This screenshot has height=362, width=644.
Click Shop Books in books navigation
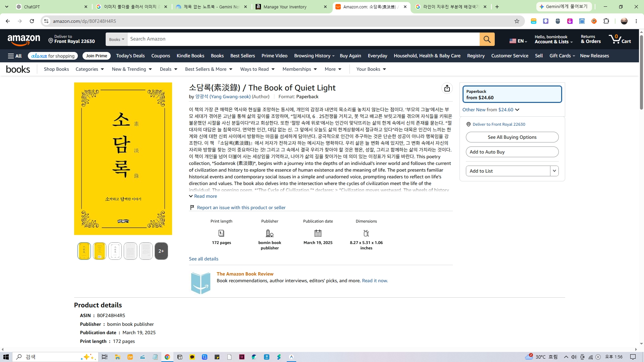(56, 69)
